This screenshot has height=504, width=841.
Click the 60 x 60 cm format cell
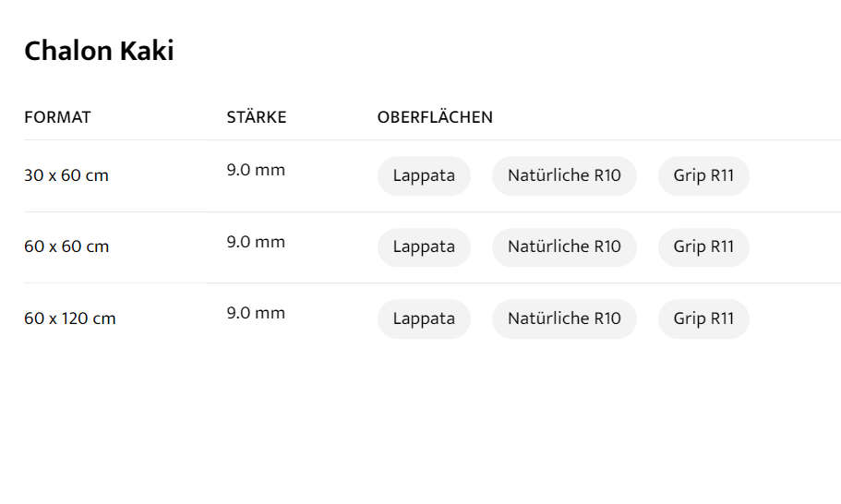pyautogui.click(x=66, y=246)
